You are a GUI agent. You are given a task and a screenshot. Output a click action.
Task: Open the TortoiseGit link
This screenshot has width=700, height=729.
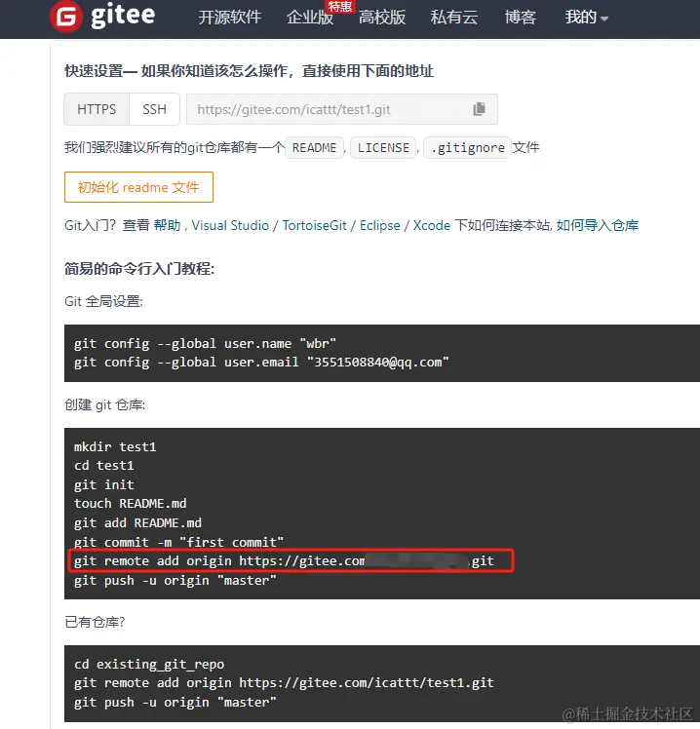pos(315,225)
